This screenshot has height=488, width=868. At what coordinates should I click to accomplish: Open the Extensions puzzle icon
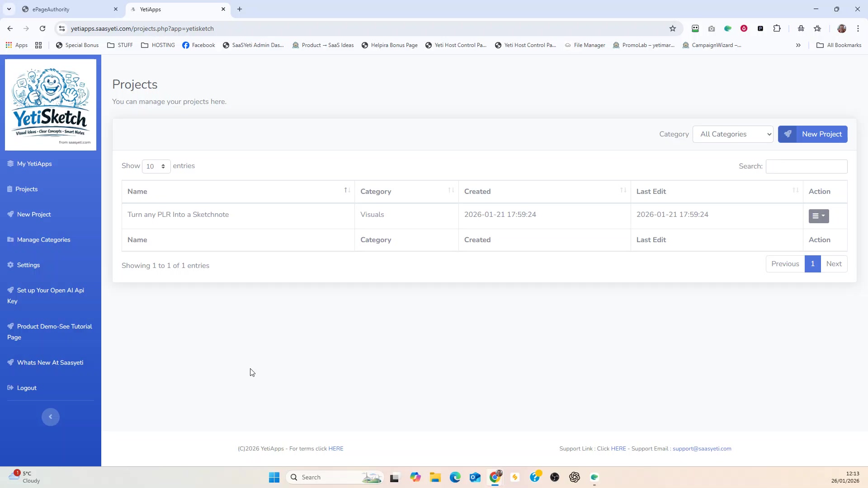pos(777,28)
